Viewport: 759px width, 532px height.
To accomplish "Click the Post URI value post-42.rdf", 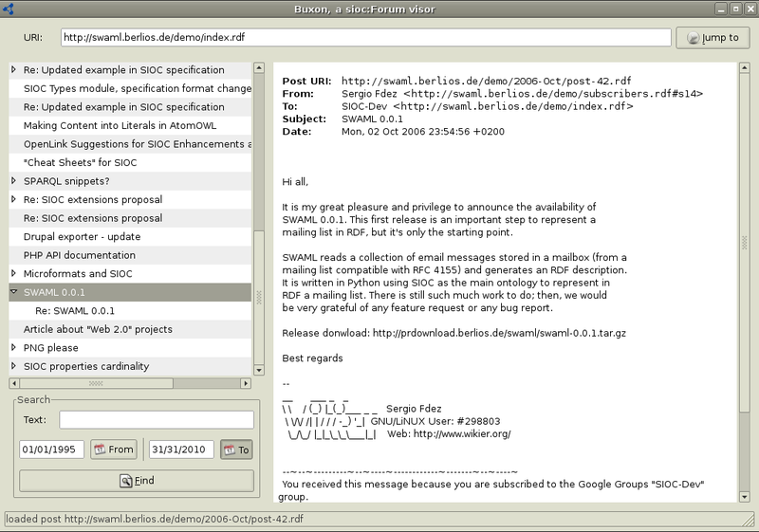I will pyautogui.click(x=486, y=81).
